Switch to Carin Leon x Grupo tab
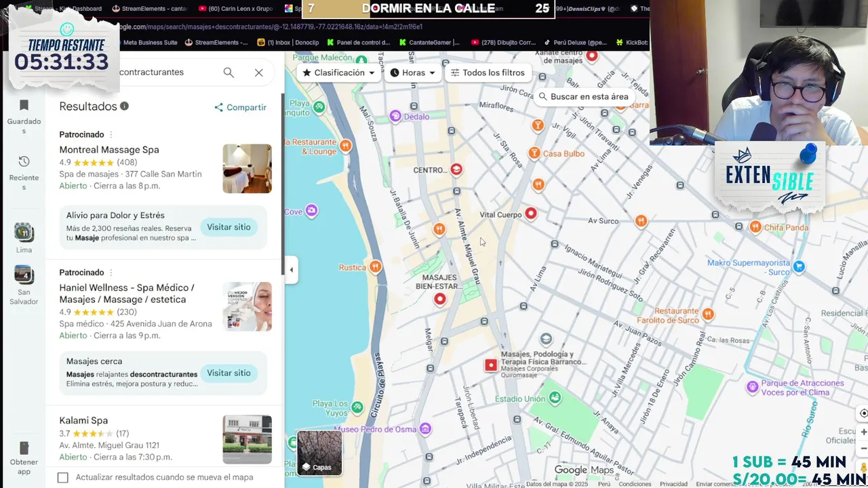 pyautogui.click(x=237, y=9)
